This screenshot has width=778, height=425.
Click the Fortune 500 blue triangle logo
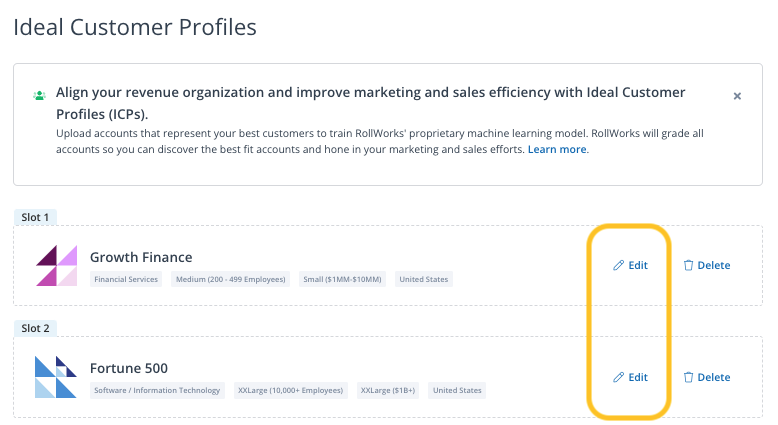tap(56, 377)
